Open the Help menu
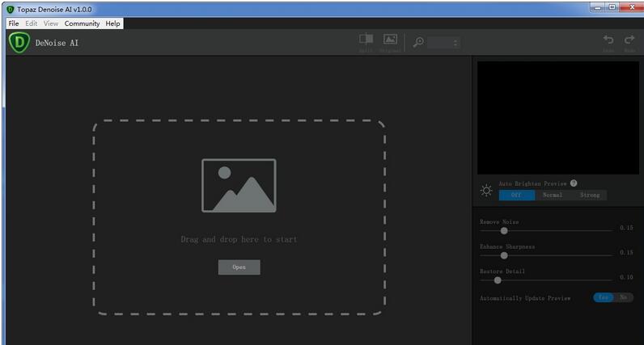Image resolution: width=644 pixels, height=345 pixels. click(x=112, y=23)
